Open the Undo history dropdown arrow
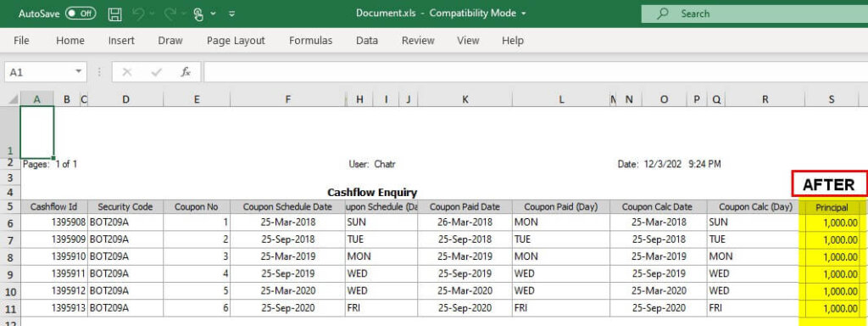The height and width of the screenshot is (326, 868). (x=152, y=14)
